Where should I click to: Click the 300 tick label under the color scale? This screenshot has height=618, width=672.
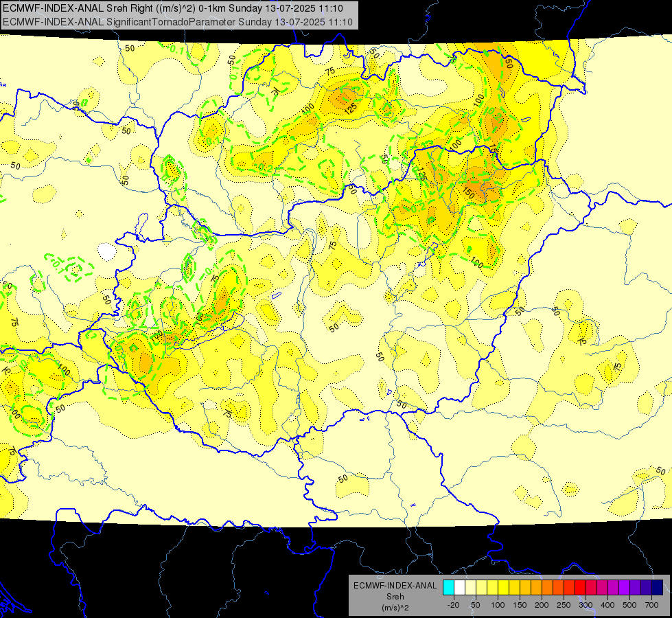(x=586, y=605)
